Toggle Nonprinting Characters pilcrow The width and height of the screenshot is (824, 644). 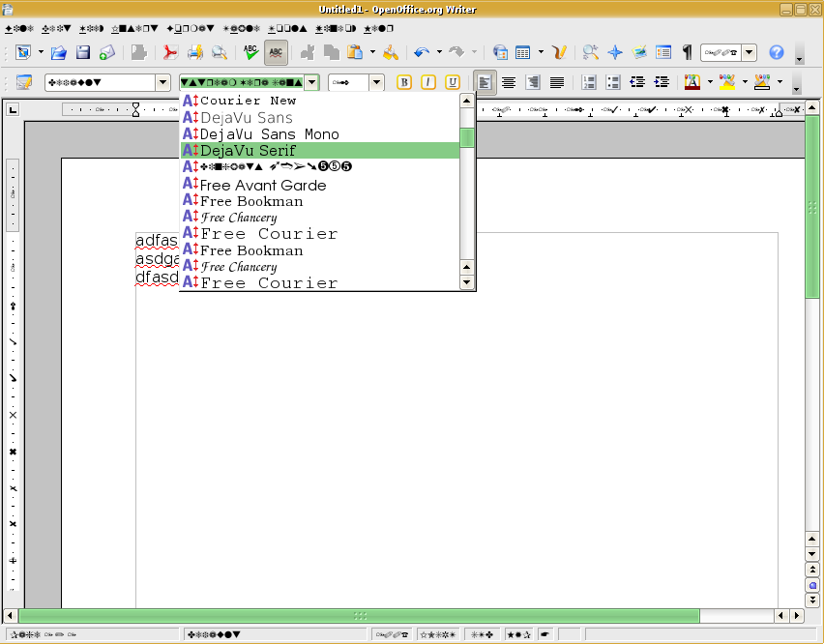point(688,52)
